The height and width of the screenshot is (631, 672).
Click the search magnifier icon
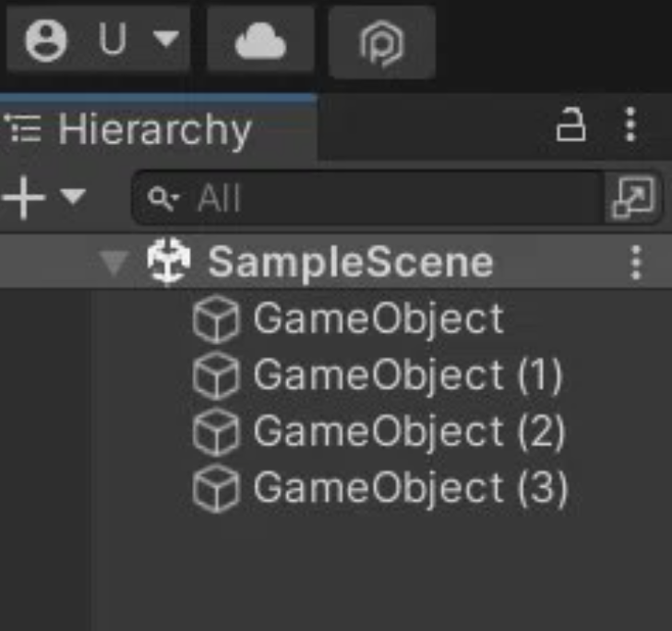point(164,198)
